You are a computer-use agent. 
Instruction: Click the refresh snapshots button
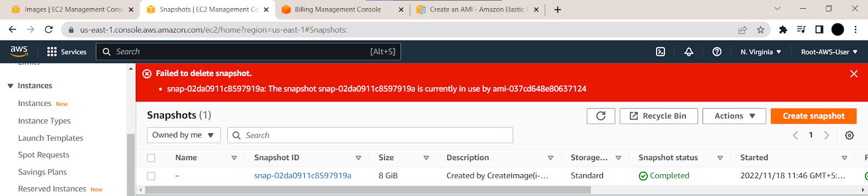[x=601, y=116]
